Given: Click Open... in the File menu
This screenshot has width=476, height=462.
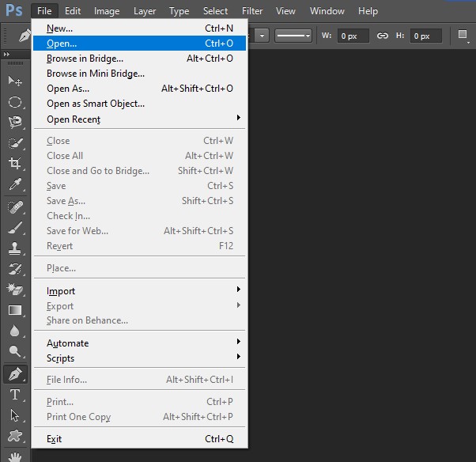Looking at the screenshot, I should coord(62,44).
